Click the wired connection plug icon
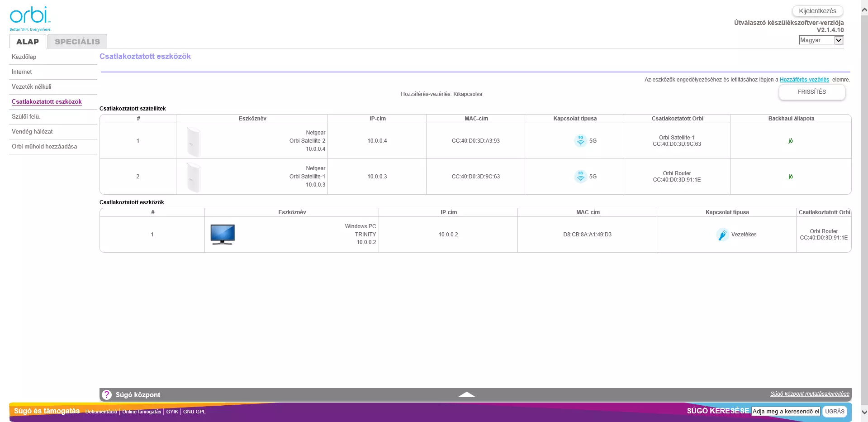 [x=722, y=235]
